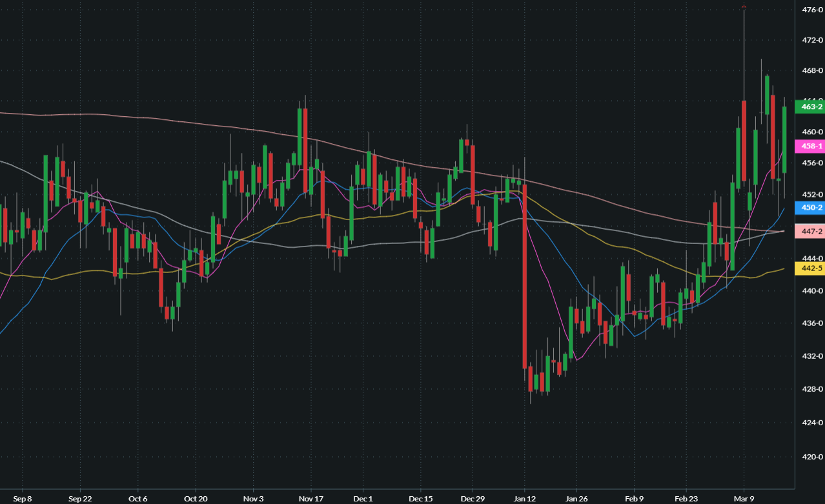Select the light pink 447-2 price tag

(811, 231)
